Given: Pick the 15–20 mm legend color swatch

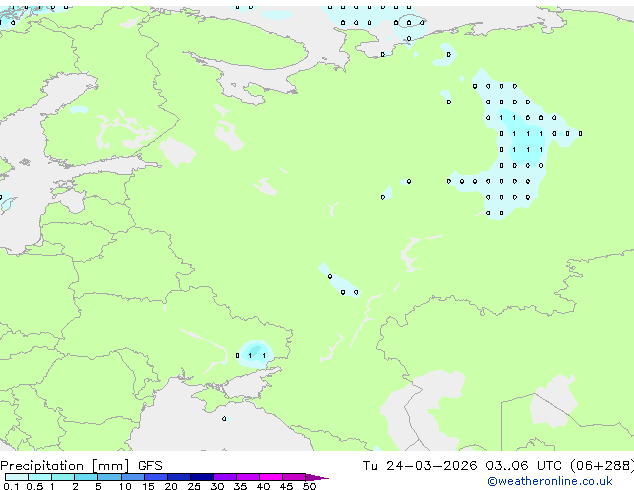Looking at the screenshot, I should (x=156, y=477).
